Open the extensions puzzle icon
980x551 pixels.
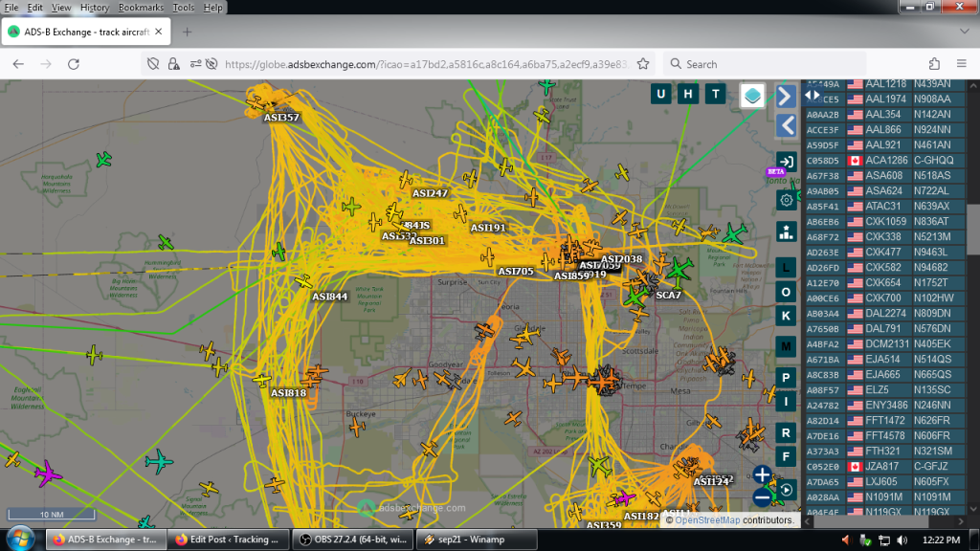click(x=934, y=64)
